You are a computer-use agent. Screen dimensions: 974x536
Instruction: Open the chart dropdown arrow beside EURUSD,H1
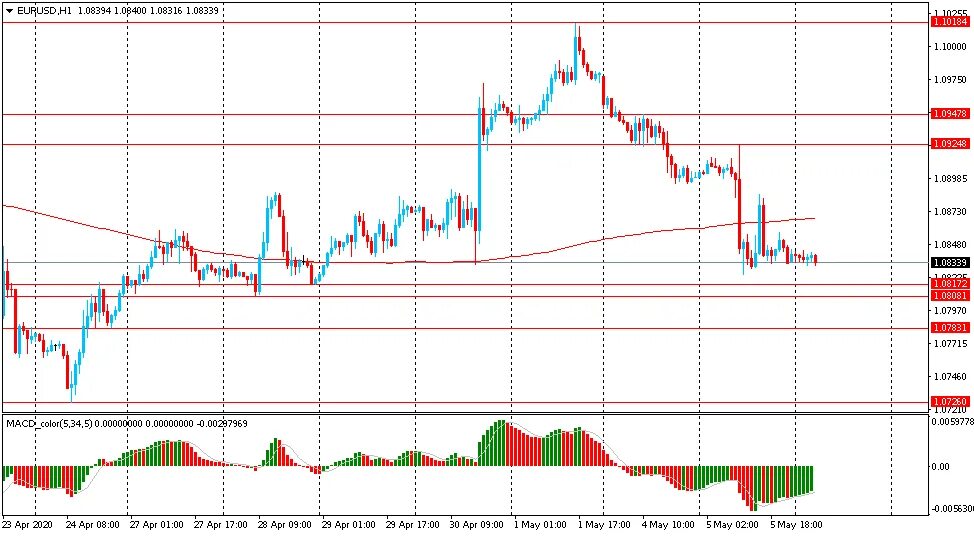tap(9, 11)
